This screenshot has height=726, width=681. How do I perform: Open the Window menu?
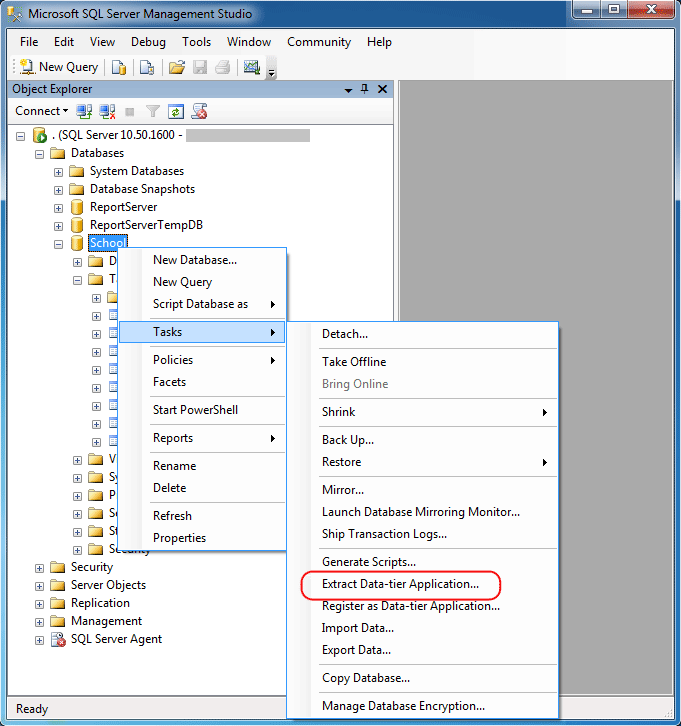click(x=249, y=42)
